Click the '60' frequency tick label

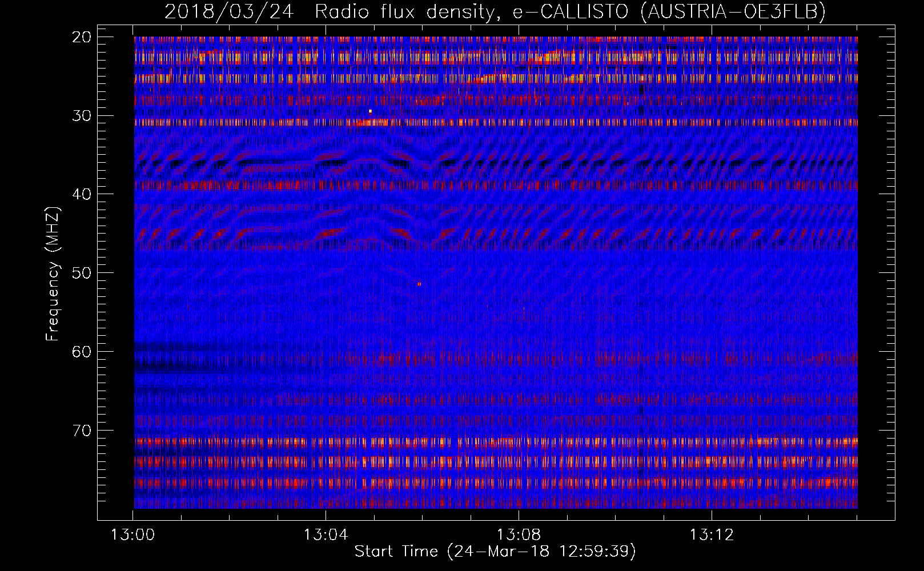[x=82, y=351]
